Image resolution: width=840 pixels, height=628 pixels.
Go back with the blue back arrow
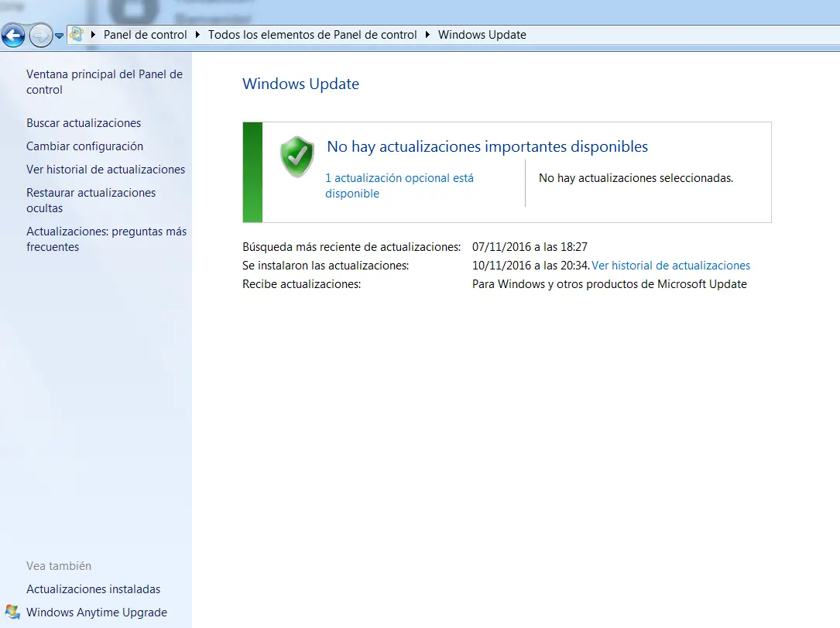click(13, 36)
